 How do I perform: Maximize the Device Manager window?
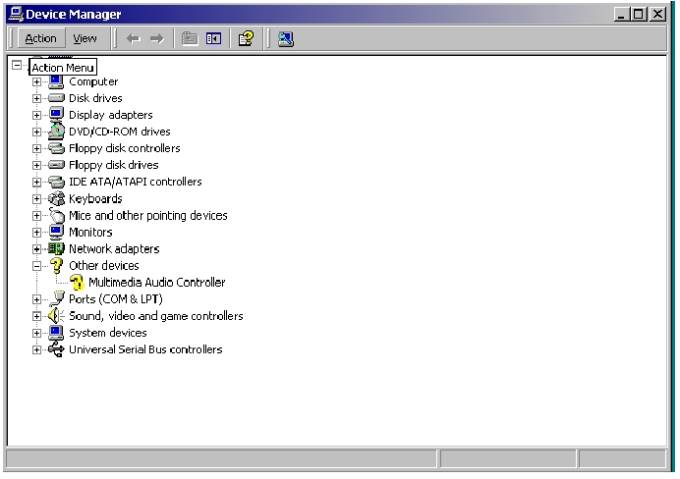(638, 14)
